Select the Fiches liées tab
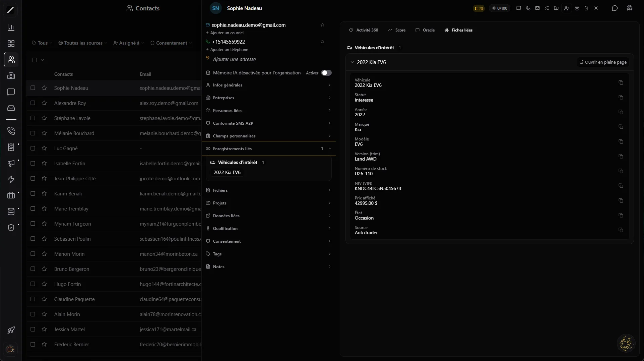The image size is (644, 361). pos(458,30)
